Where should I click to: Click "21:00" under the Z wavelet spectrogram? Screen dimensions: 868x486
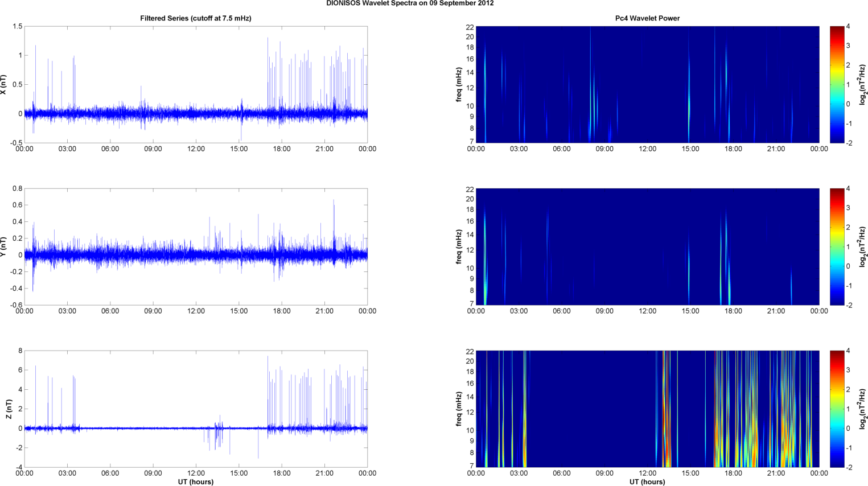[776, 473]
